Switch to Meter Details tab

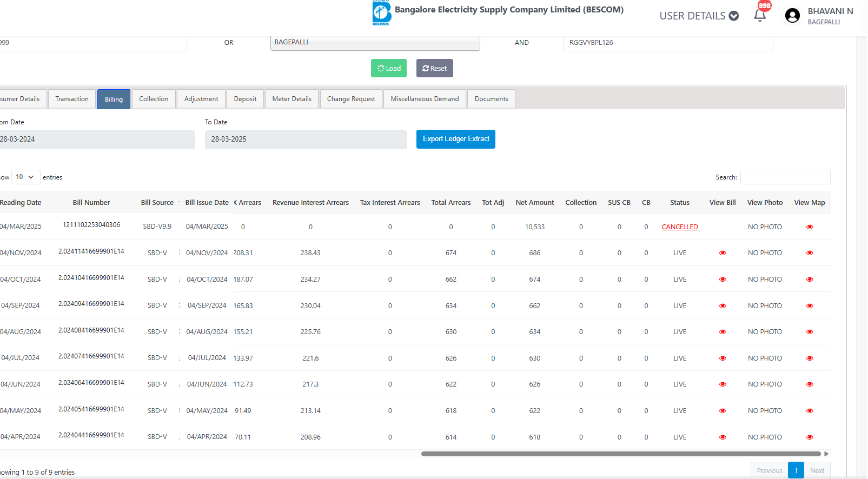(292, 99)
